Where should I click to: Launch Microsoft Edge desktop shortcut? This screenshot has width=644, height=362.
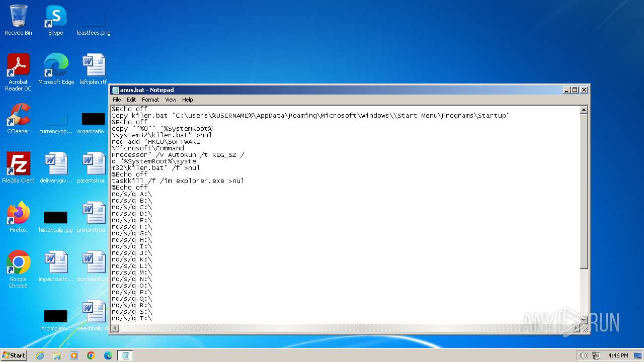[x=56, y=69]
